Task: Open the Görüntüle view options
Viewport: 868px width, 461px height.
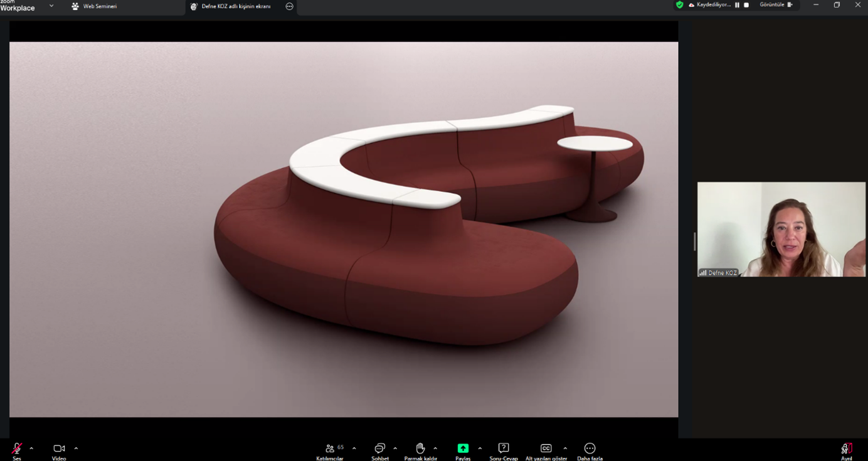Action: tap(776, 5)
